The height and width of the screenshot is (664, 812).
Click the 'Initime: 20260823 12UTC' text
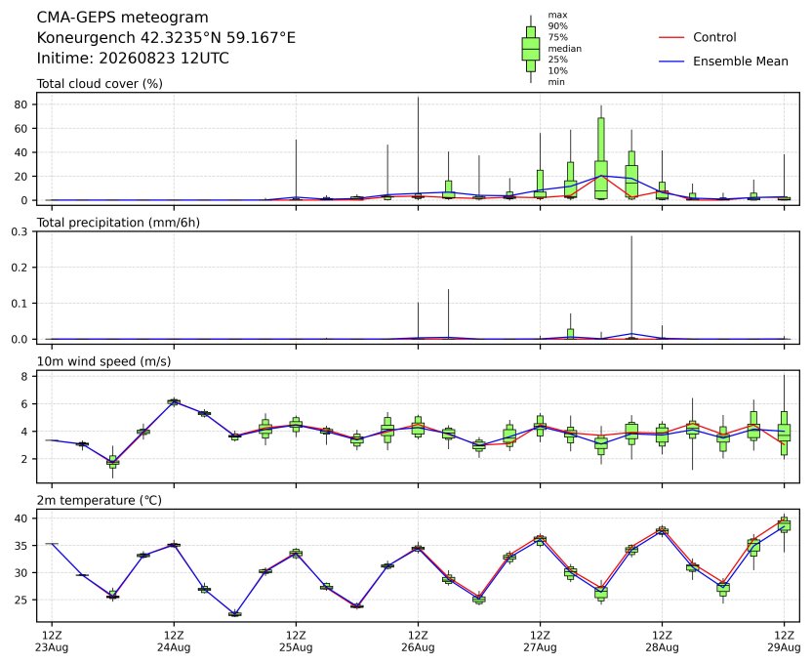pos(133,58)
